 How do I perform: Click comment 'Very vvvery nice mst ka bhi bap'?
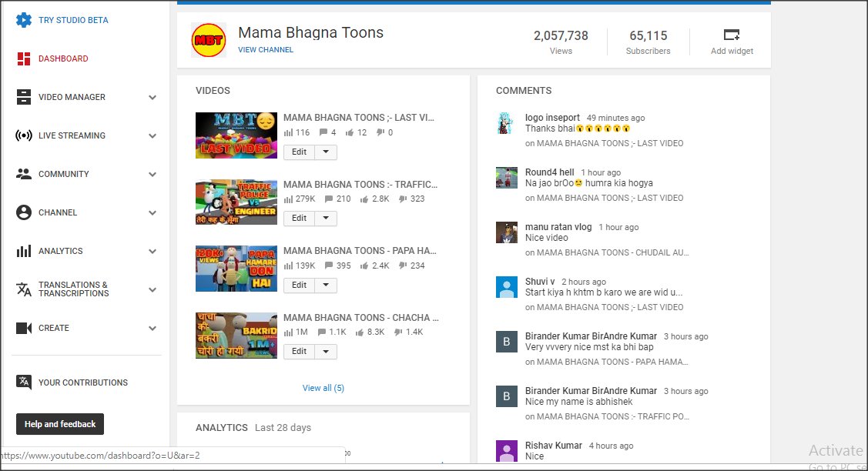(x=589, y=347)
